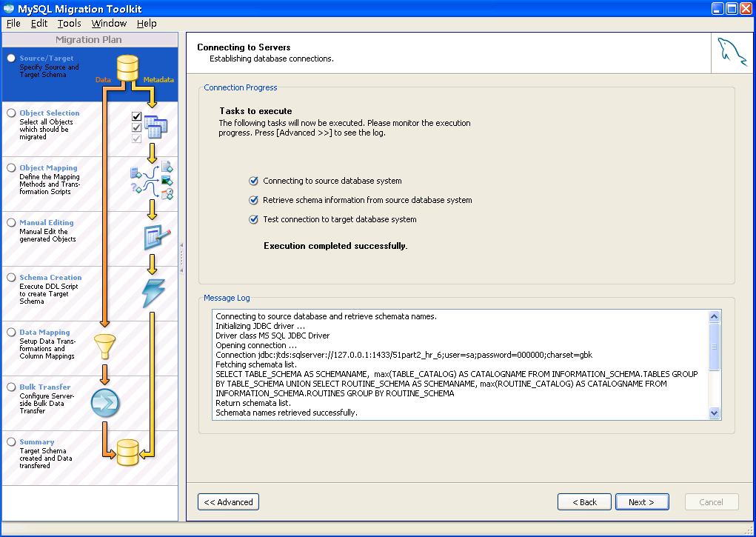Click the Manual Editing step title

click(47, 222)
